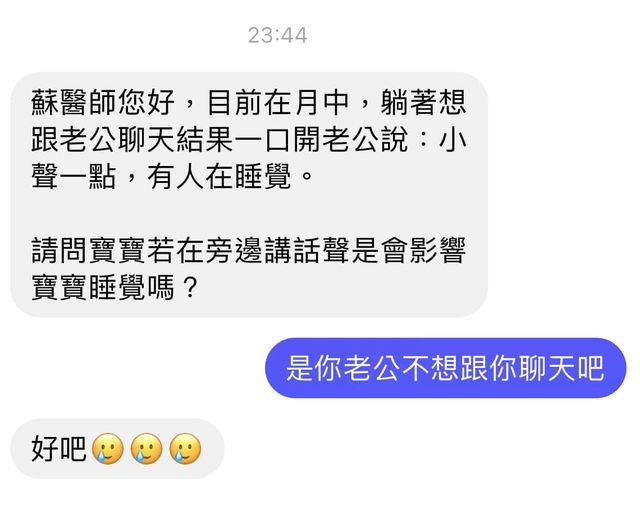The height and width of the screenshot is (520, 640).
Task: Click the middle crying-smile emoji
Action: coord(147,448)
